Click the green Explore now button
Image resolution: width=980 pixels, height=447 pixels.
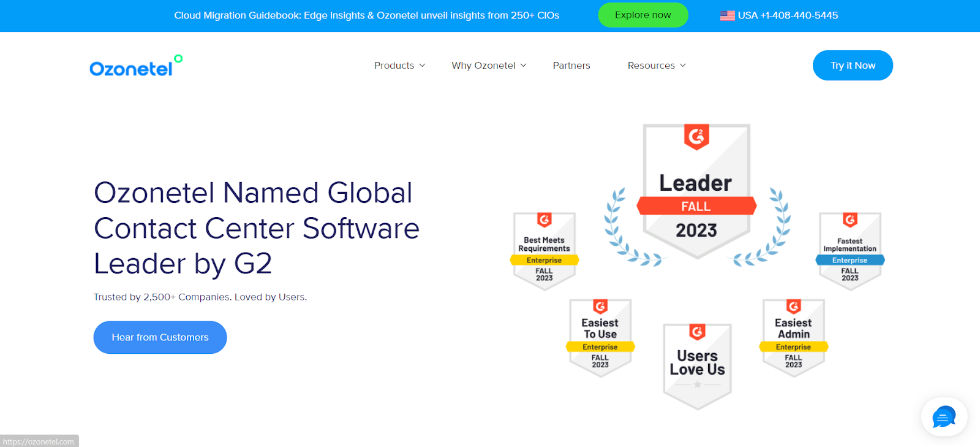click(x=643, y=15)
